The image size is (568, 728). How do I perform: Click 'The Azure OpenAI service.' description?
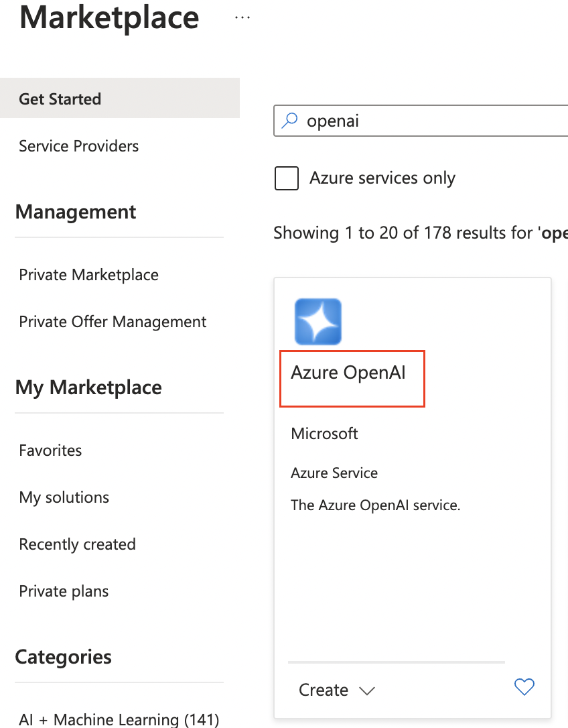[x=375, y=505]
